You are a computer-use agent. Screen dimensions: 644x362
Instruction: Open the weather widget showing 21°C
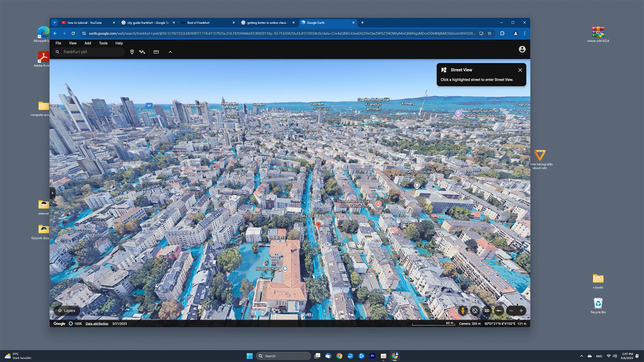click(x=18, y=356)
